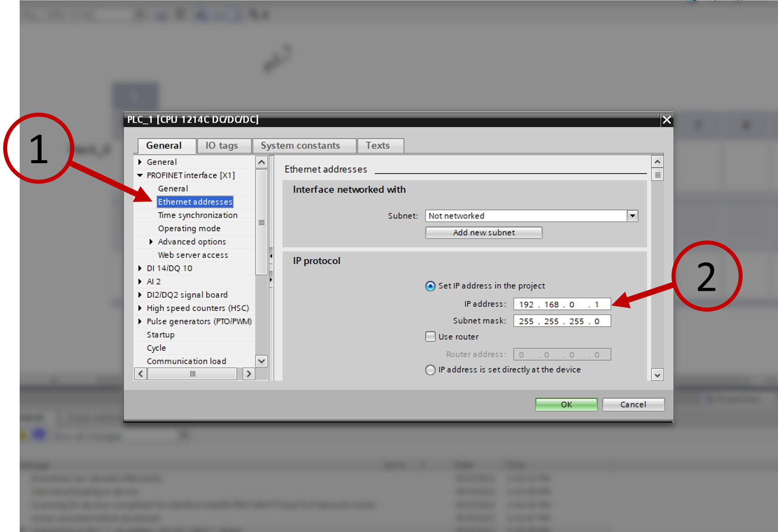Viewport: 778px width, 532px height.
Task: Open Web server access settings
Action: coord(192,255)
